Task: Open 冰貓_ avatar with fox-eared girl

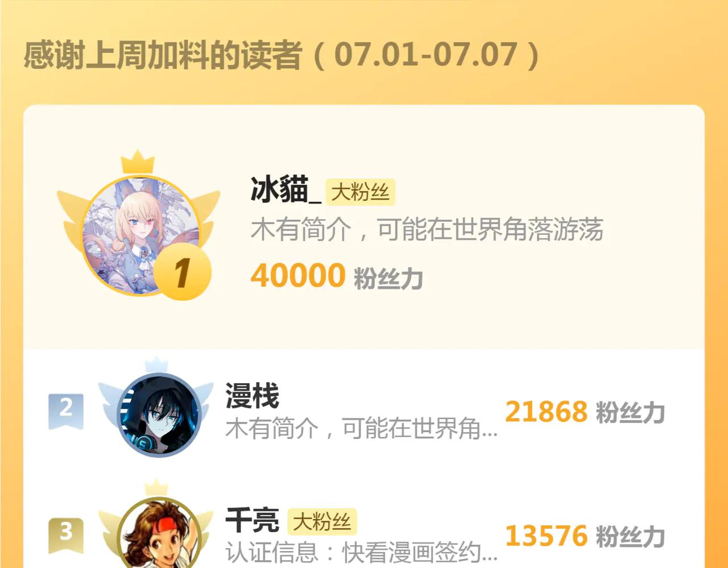Action: click(142, 235)
